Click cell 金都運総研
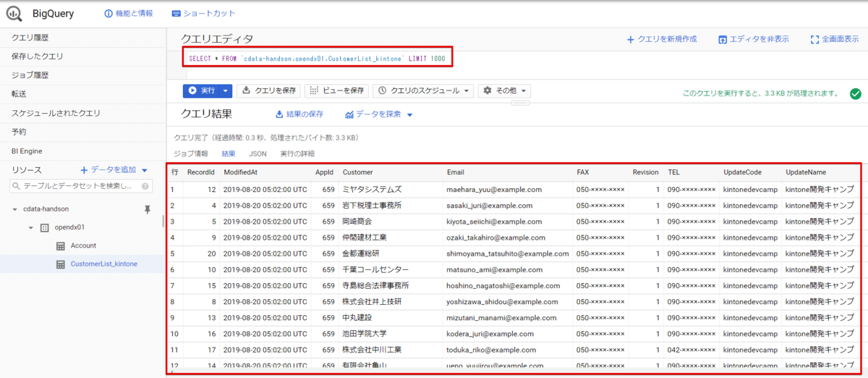The height and width of the screenshot is (378, 868). click(361, 253)
